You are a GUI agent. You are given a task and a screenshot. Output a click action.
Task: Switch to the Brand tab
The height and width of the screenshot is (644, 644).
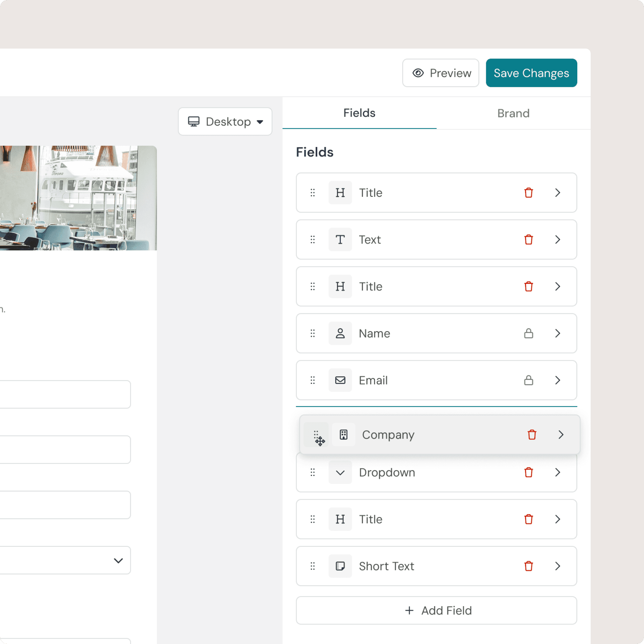(513, 113)
